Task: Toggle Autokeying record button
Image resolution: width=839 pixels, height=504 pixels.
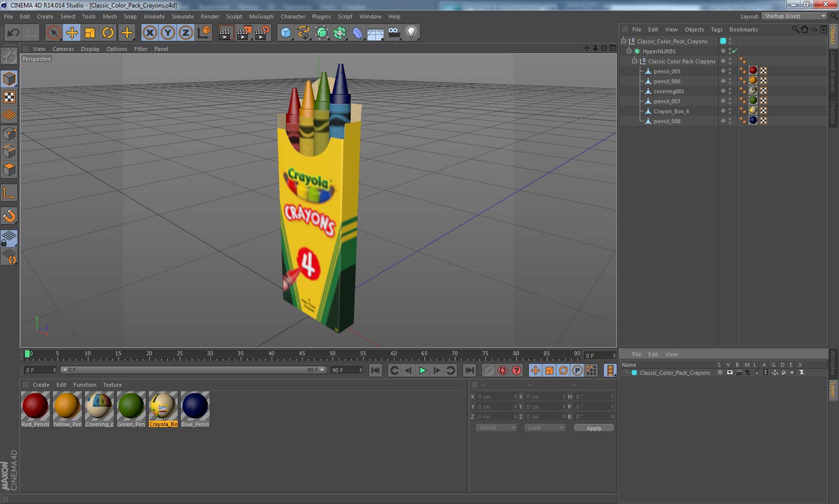Action: [x=502, y=370]
